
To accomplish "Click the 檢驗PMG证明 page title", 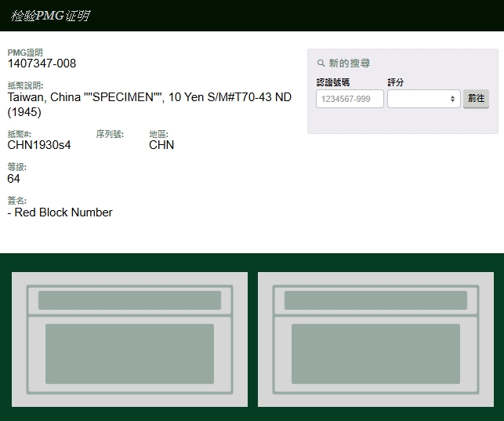I will tap(50, 16).
